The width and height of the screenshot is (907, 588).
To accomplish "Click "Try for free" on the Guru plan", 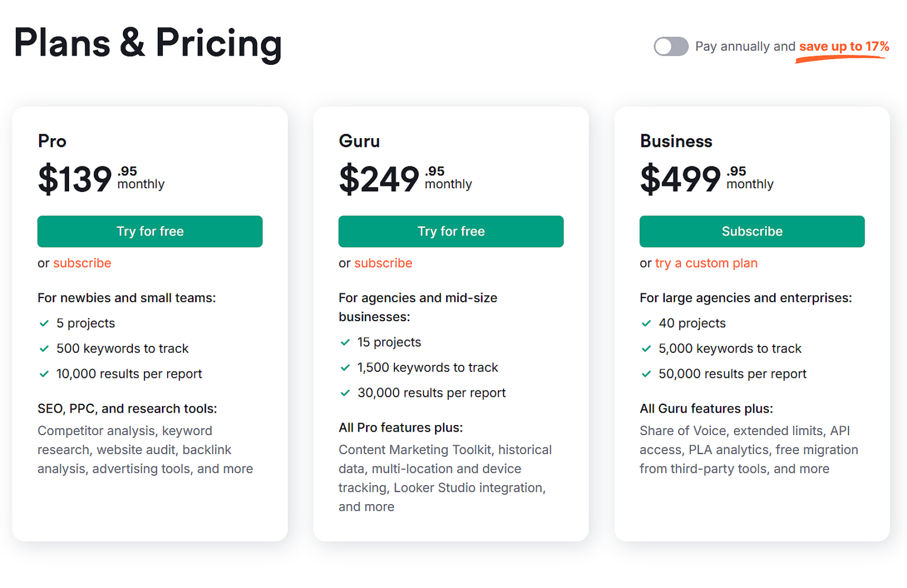I will coord(451,231).
